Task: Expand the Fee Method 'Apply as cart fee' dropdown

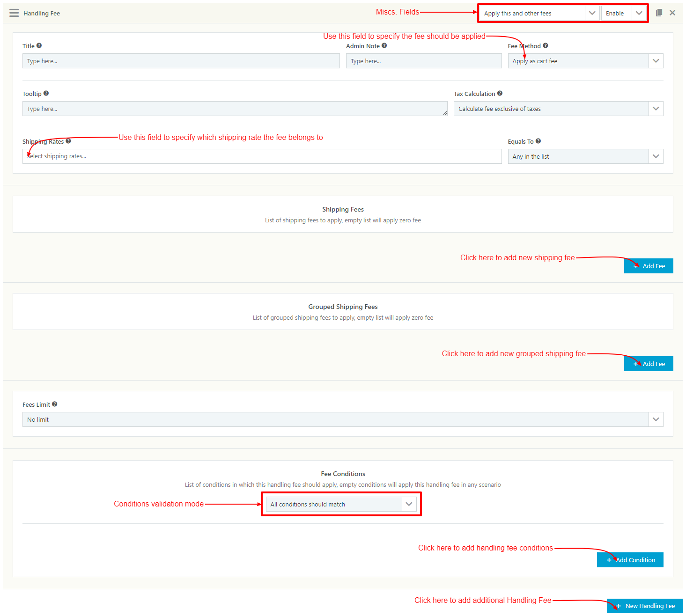Action: coord(585,61)
